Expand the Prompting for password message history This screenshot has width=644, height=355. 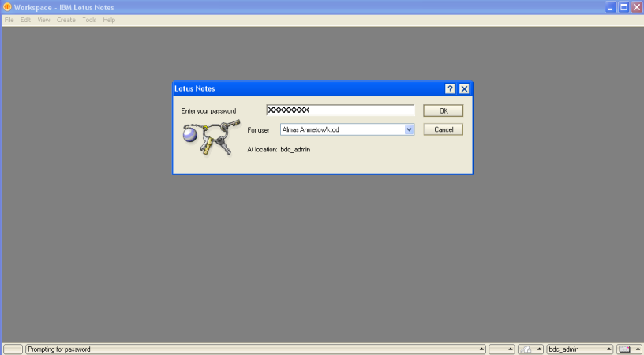(481, 349)
